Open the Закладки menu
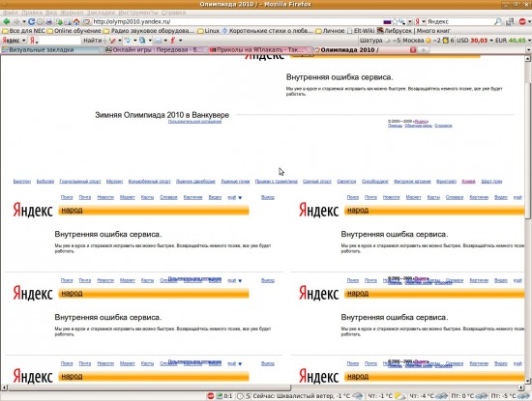The image size is (532, 401). (101, 13)
